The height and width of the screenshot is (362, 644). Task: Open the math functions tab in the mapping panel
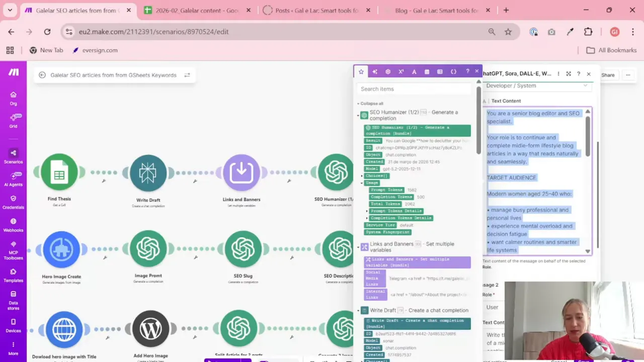point(401,72)
